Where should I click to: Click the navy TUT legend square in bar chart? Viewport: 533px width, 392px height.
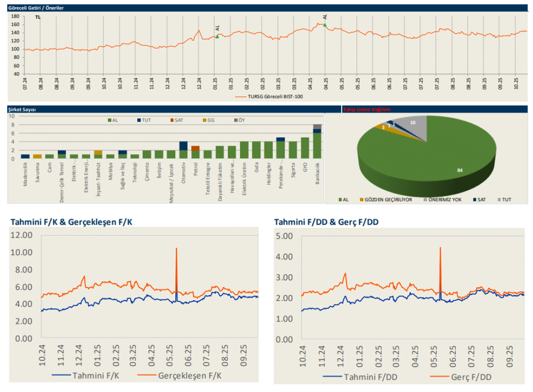pos(139,120)
